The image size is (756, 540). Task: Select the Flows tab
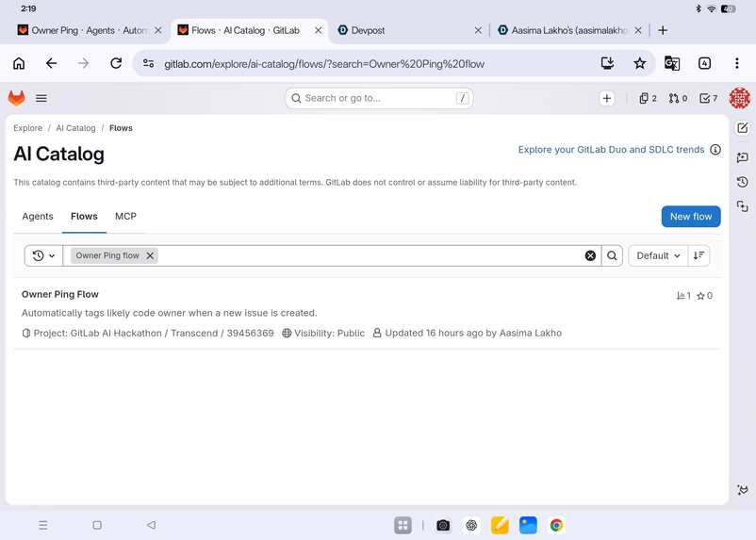pyautogui.click(x=84, y=217)
